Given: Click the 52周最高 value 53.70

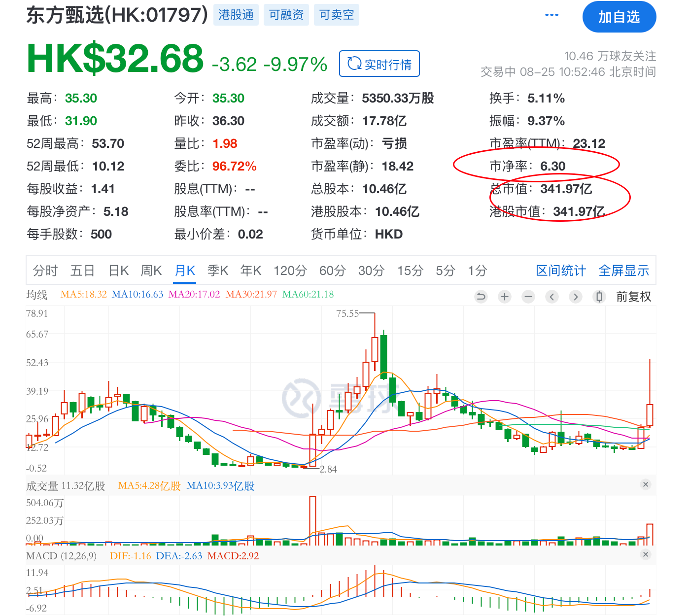Looking at the screenshot, I should (x=108, y=143).
